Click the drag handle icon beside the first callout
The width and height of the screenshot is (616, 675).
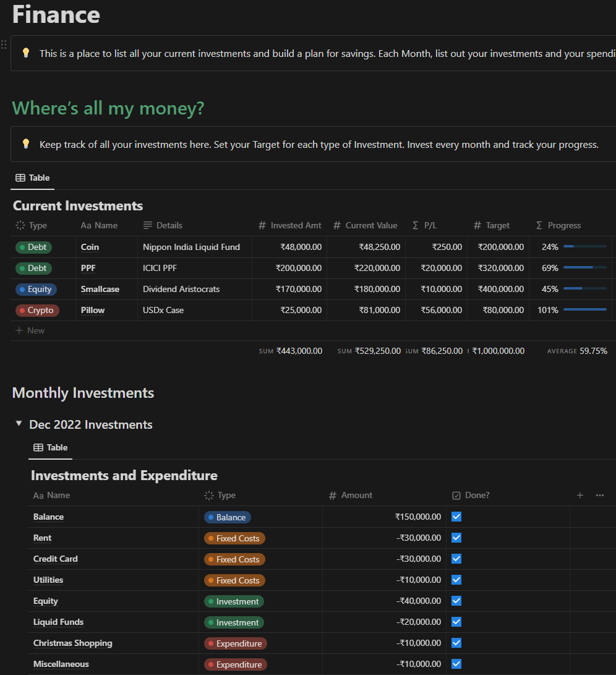coord(4,45)
